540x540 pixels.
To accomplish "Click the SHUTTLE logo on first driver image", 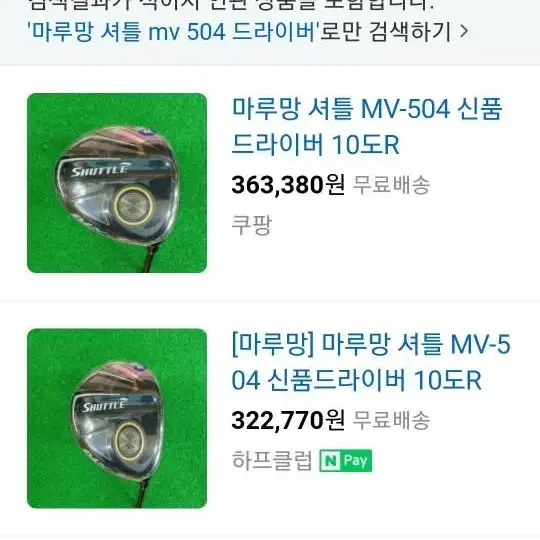I will click(x=100, y=171).
